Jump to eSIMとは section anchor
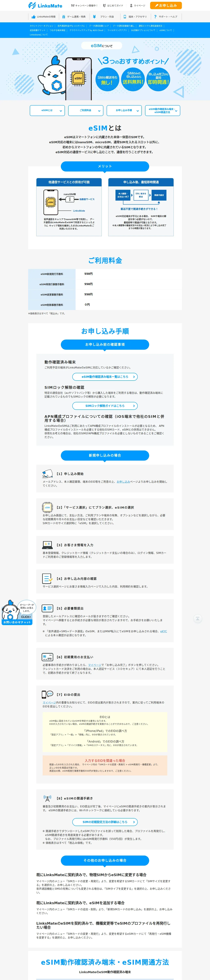Screen dimensions: 210x980 47,110
